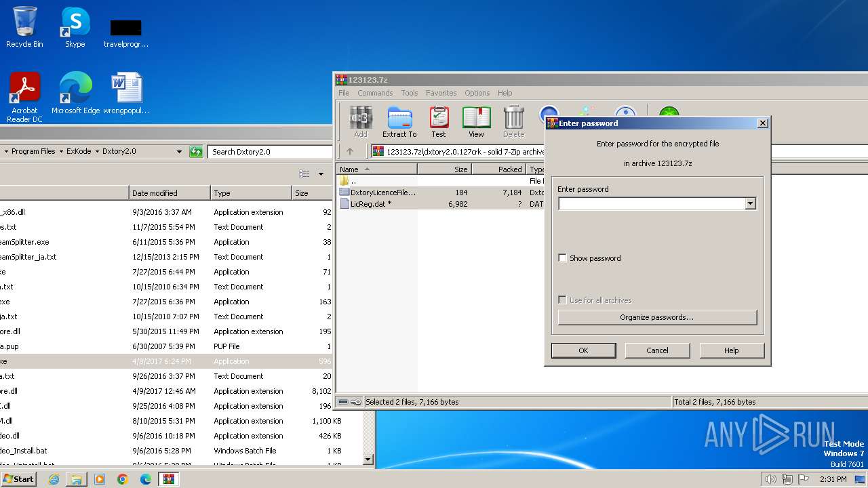
Task: Select the PUP File row in Explorer
Action: click(166, 346)
